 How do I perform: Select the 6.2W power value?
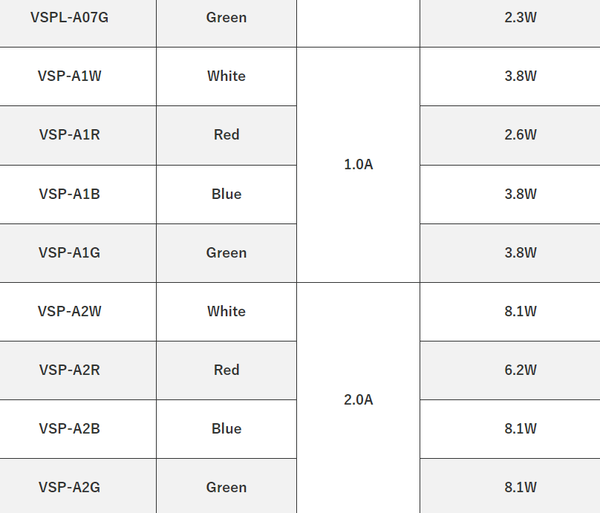coord(521,370)
